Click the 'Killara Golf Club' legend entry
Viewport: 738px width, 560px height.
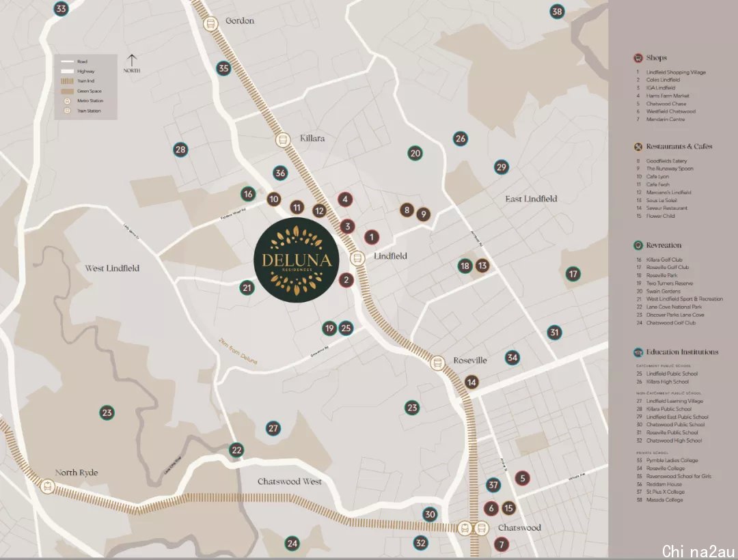[664, 260]
